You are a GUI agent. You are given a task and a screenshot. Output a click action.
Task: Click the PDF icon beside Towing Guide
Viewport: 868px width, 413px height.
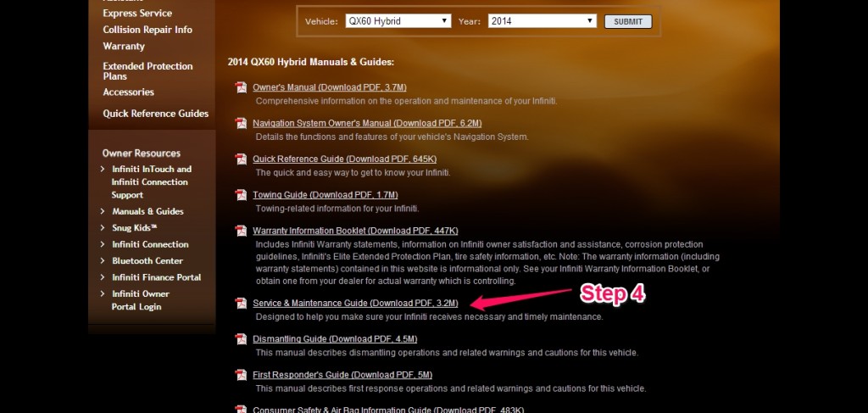pos(241,195)
